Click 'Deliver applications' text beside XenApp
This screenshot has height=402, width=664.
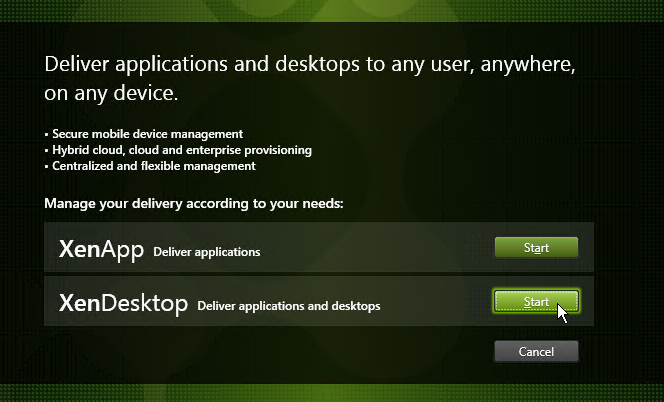[x=207, y=252]
